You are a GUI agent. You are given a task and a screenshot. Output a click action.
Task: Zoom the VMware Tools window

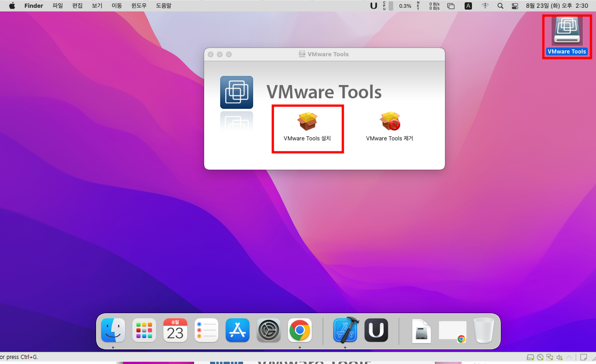pos(229,54)
